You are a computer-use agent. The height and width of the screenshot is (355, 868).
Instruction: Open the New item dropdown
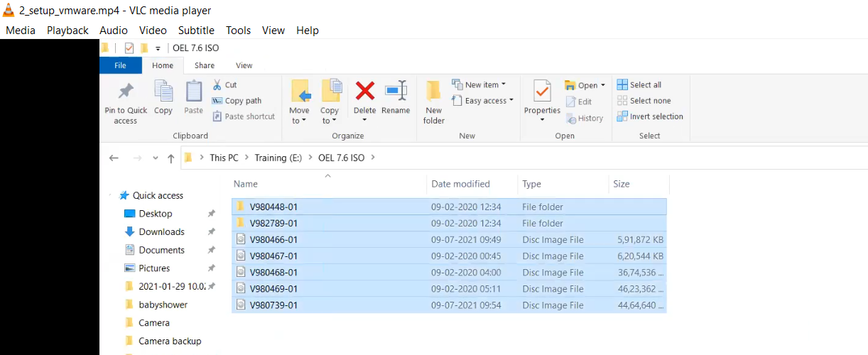click(479, 84)
